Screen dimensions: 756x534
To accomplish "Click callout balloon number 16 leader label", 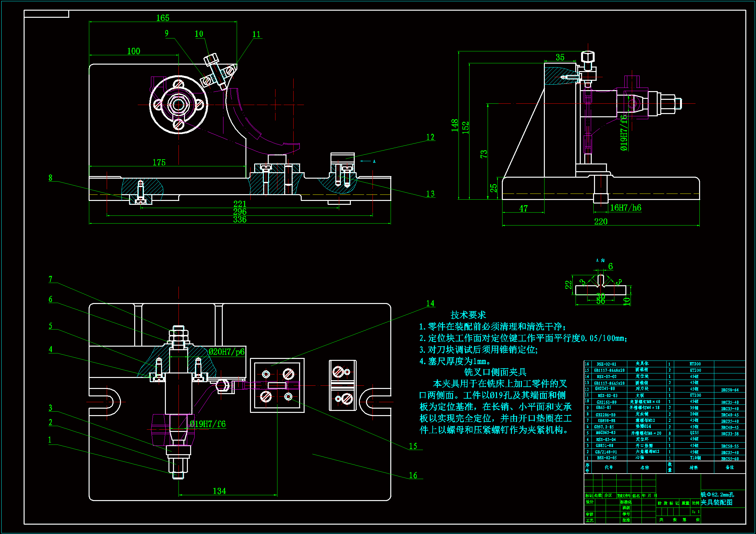I will click(x=413, y=475).
